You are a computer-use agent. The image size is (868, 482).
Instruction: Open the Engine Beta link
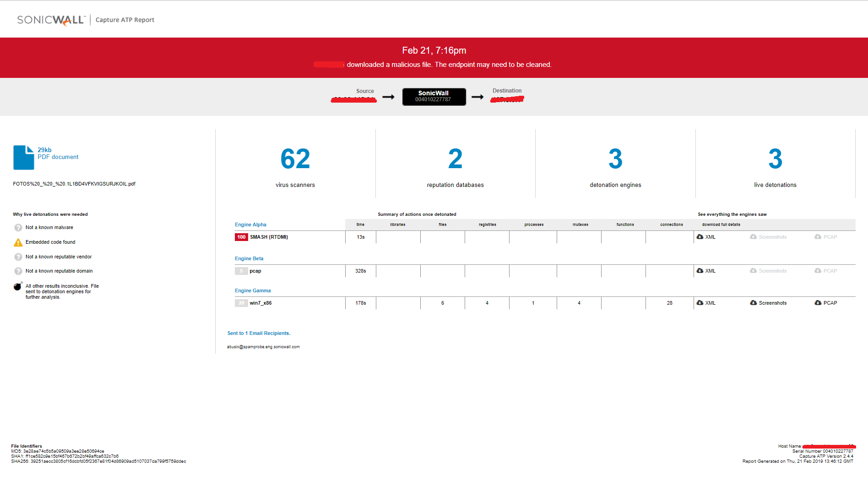click(x=249, y=258)
